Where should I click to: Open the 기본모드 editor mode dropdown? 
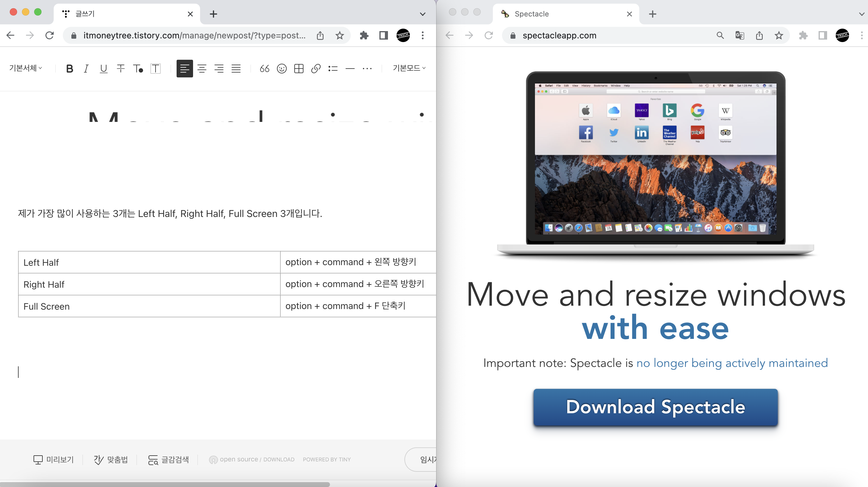tap(409, 68)
